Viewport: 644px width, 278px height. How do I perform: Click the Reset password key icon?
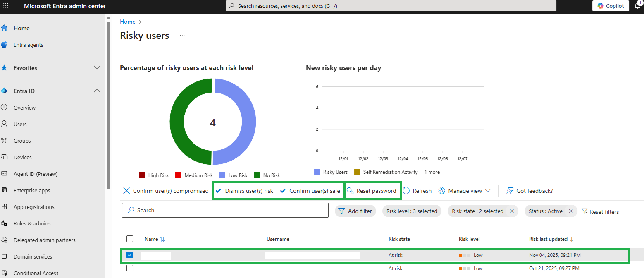[x=350, y=191]
